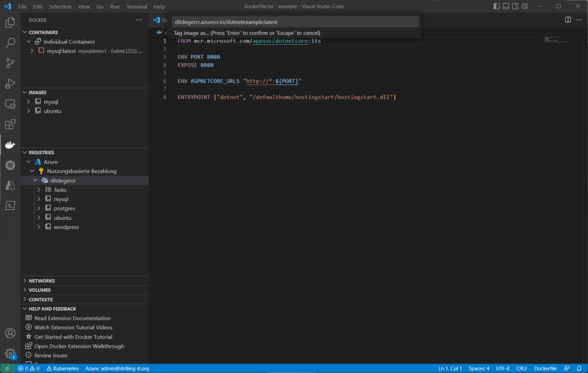Click the Kubernetes status bar item
The width and height of the screenshot is (588, 373).
63,368
